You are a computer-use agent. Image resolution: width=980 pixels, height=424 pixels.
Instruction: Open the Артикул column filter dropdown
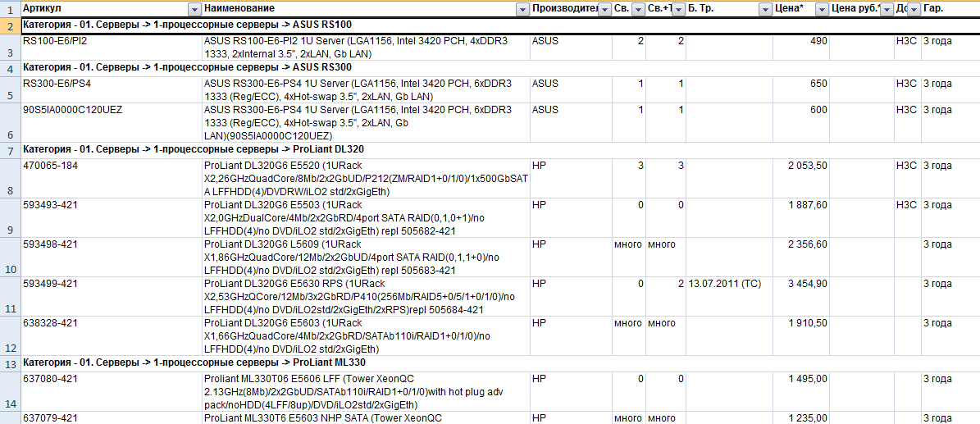(194, 9)
